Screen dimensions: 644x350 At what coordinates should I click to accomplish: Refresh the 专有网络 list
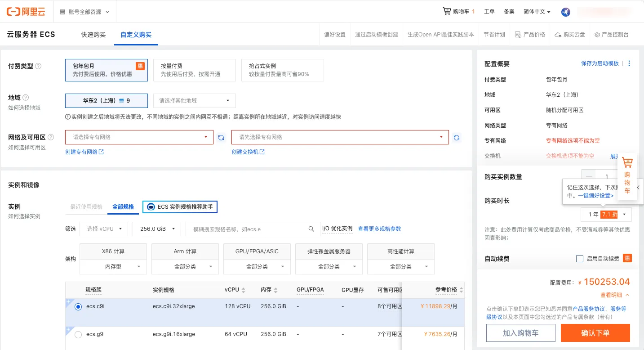(221, 138)
